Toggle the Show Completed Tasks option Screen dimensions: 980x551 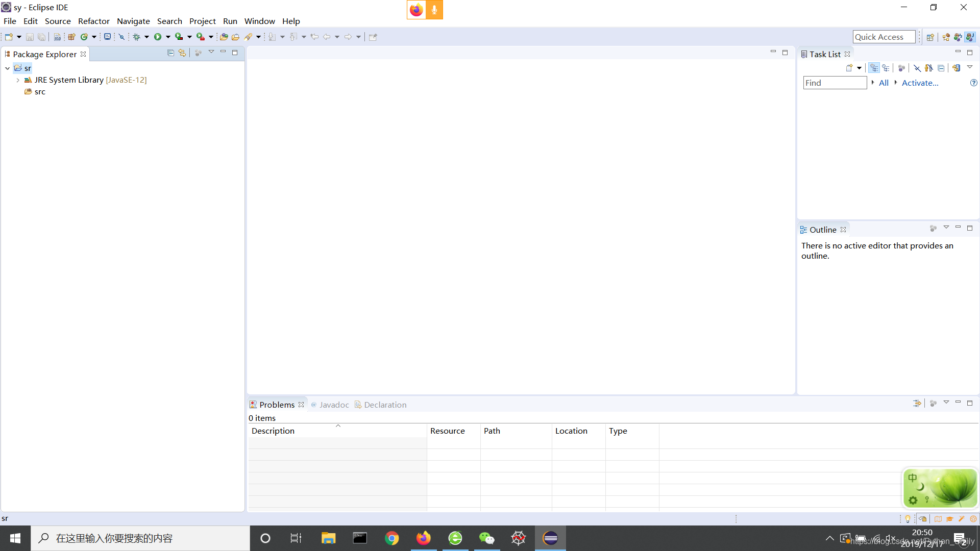(917, 67)
